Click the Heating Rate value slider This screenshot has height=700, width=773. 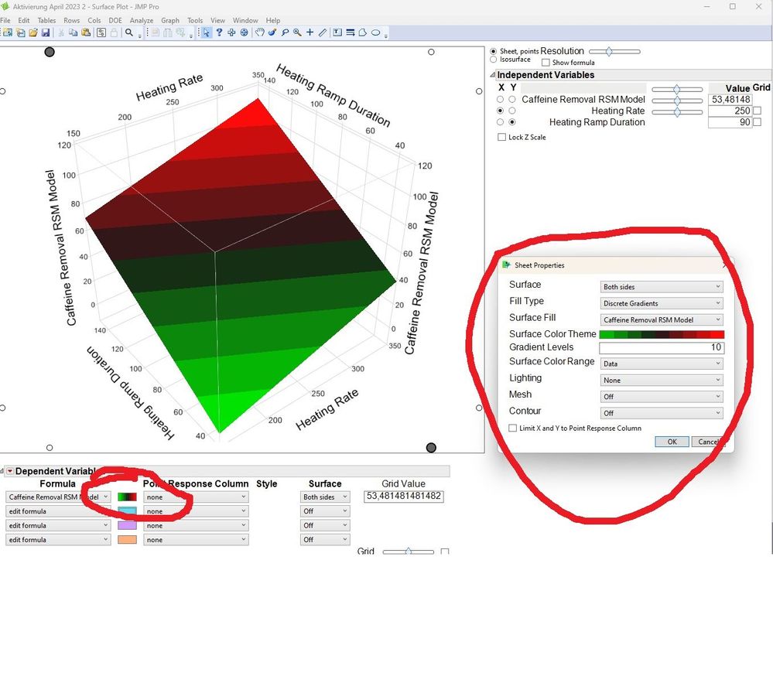(x=677, y=112)
